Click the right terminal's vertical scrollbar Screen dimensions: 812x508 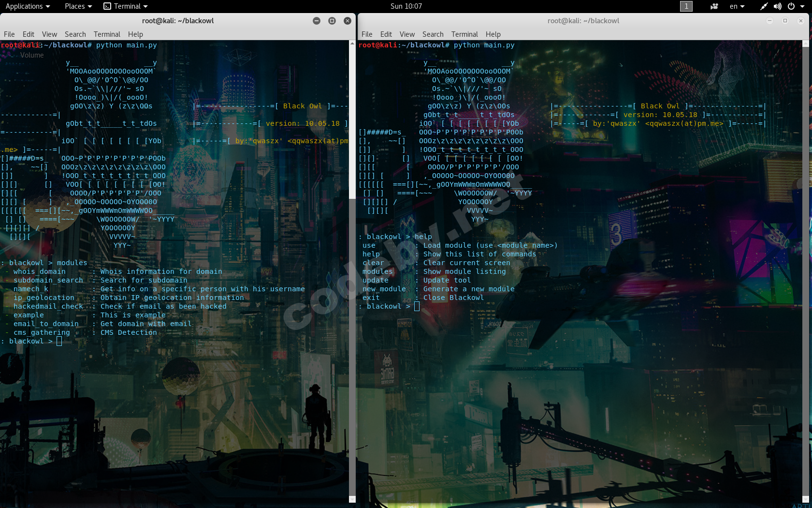coord(805,271)
